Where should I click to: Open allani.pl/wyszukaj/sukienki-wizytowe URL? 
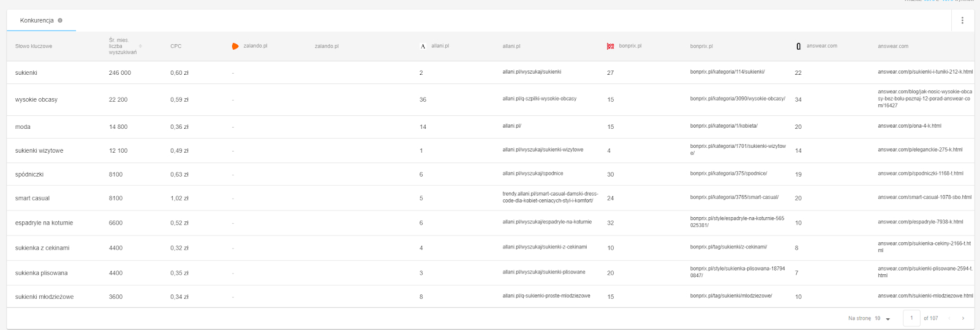(x=543, y=149)
